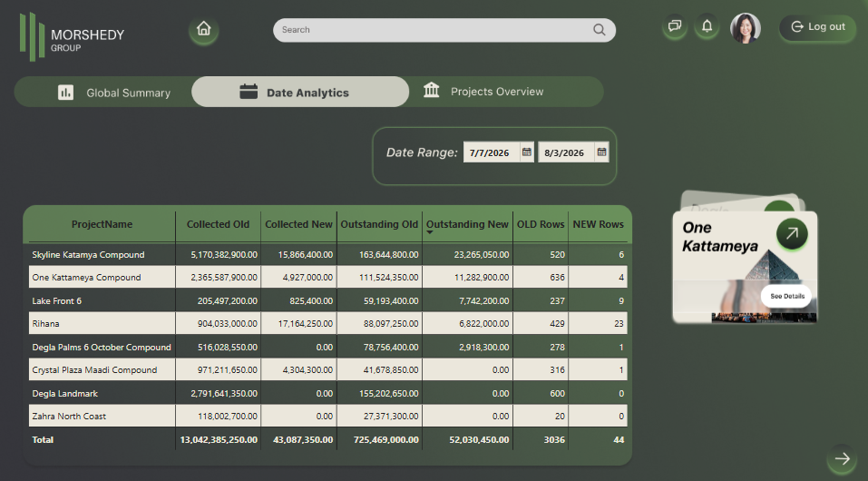
Task: Select the Date Analytics tab
Action: pyautogui.click(x=300, y=92)
